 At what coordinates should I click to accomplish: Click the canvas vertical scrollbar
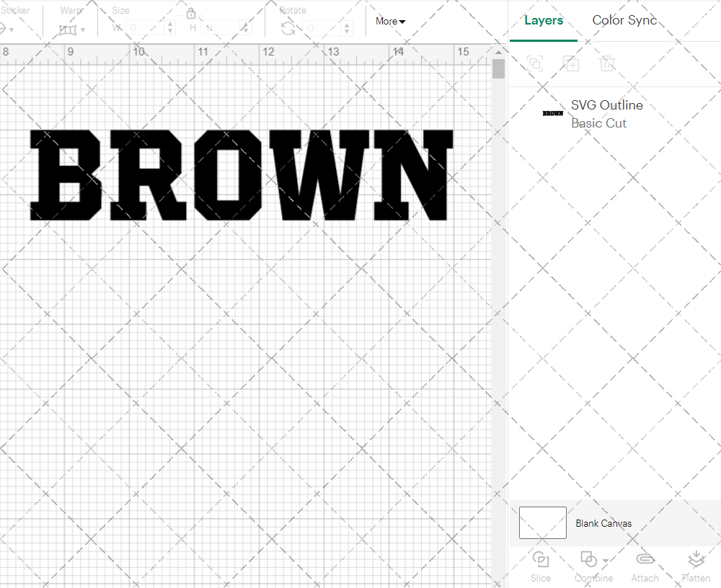pyautogui.click(x=497, y=68)
